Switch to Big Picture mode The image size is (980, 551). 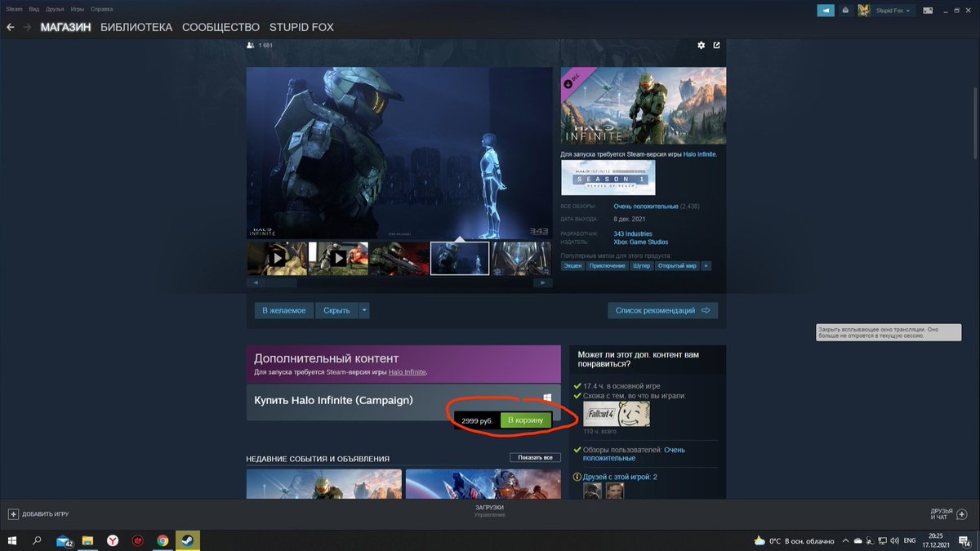[929, 11]
